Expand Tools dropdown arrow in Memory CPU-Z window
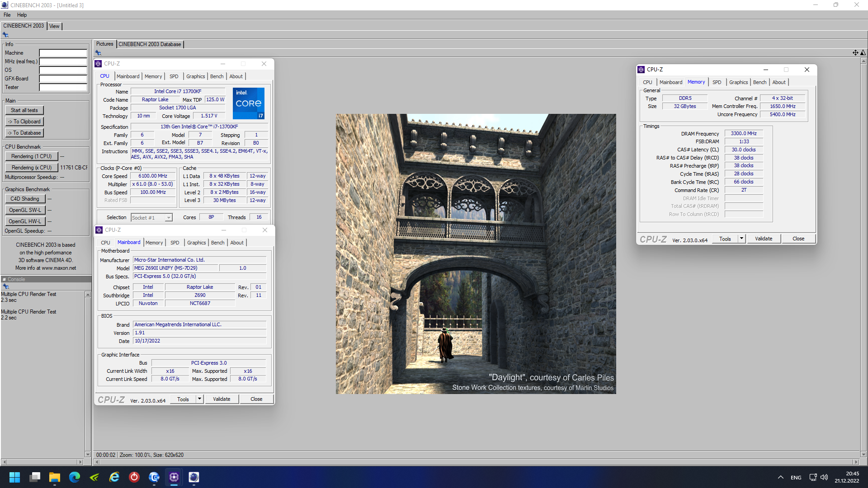Viewport: 868px width, 488px height. tap(741, 239)
